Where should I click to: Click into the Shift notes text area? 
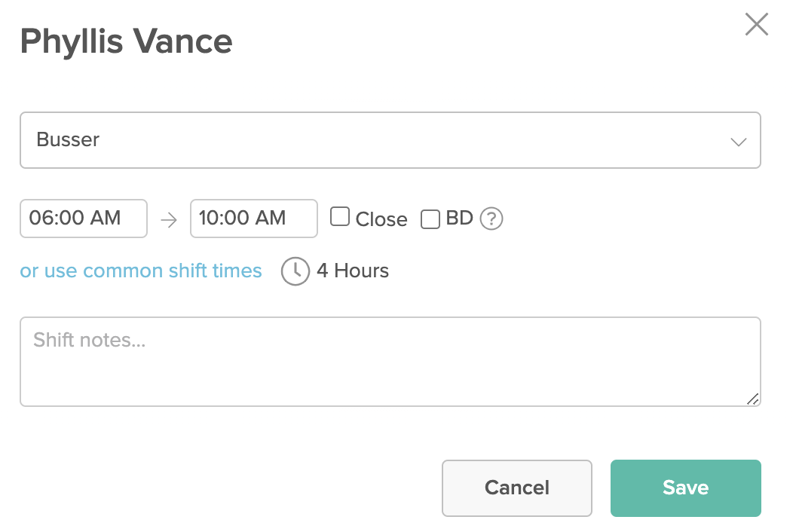tap(390, 362)
